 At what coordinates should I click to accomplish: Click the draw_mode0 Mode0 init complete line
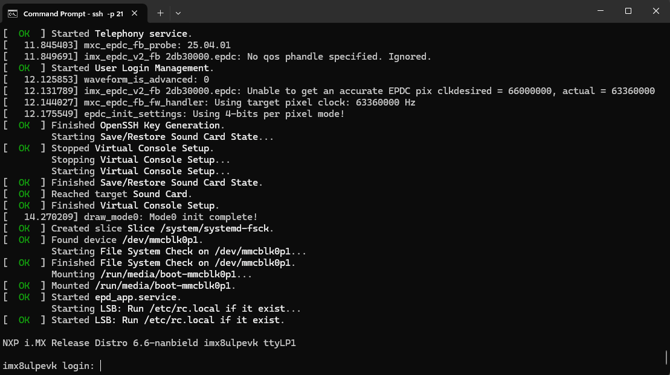(x=130, y=217)
